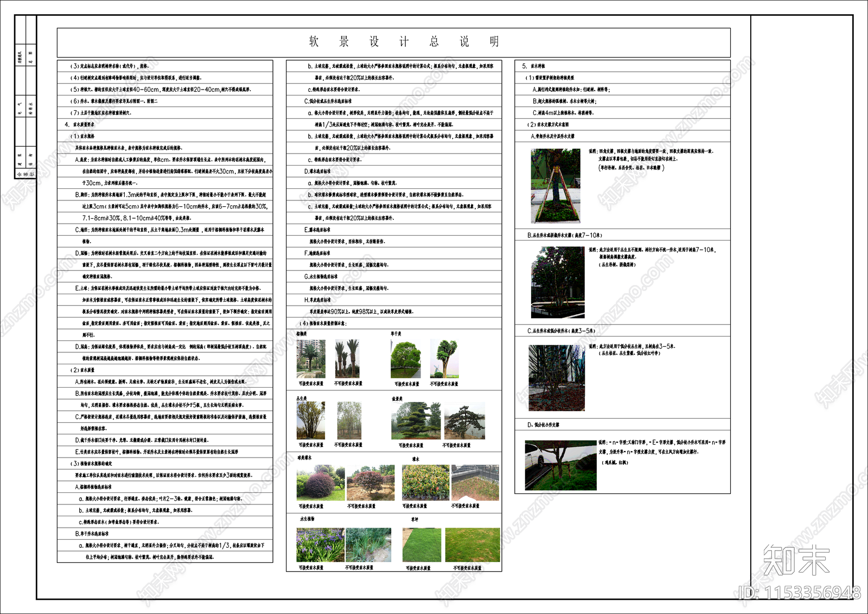Click "不可接受苗木质量" caption under the patchy lawn
Viewport: 868px width, 614px height.
[468, 568]
